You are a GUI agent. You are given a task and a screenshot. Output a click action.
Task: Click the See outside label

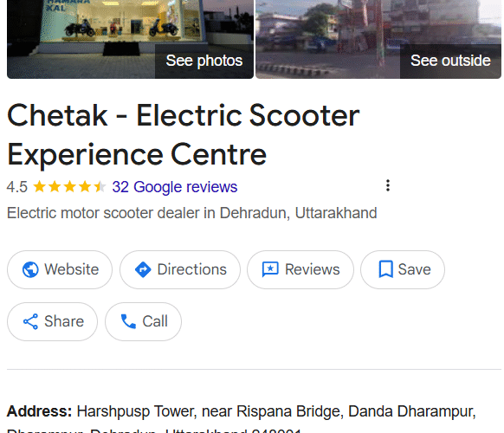450,61
